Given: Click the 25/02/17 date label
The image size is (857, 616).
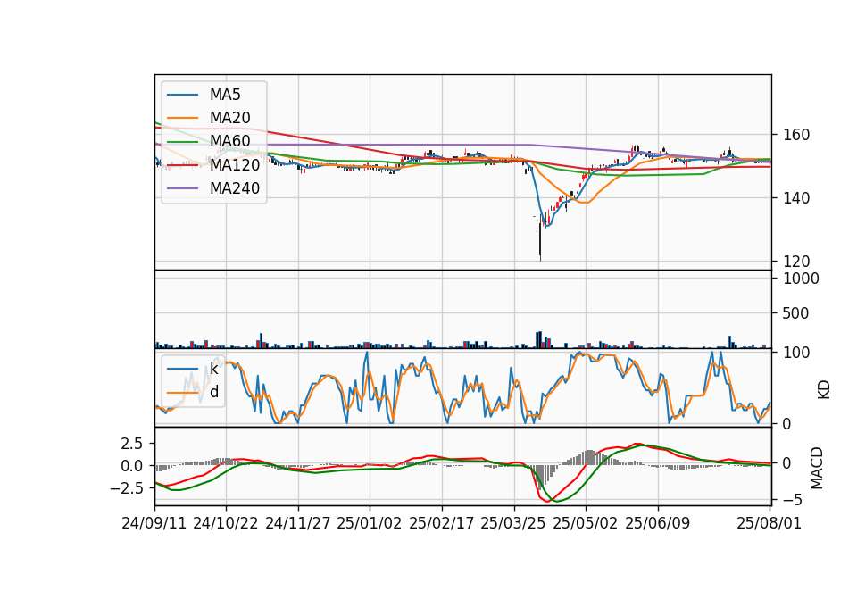Looking at the screenshot, I should point(442,523).
